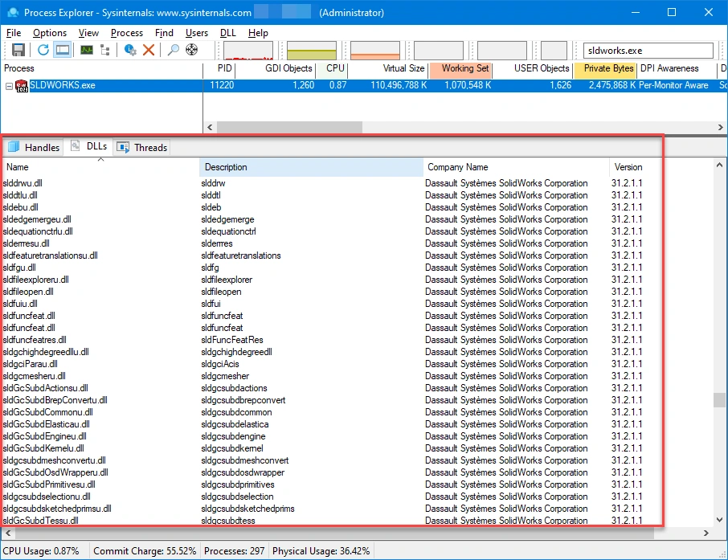The height and width of the screenshot is (560, 728).
Task: Click the Process Explorer title bar icon
Action: click(13, 13)
